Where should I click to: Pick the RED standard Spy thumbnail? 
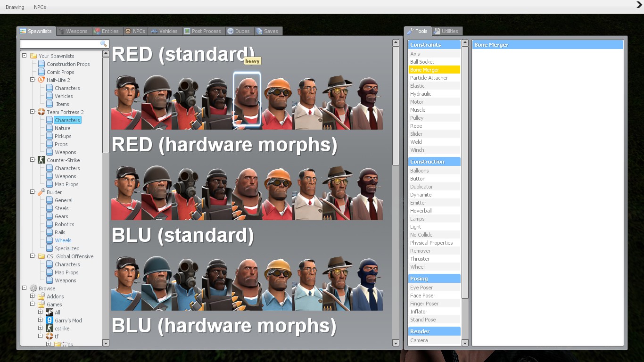click(368, 101)
